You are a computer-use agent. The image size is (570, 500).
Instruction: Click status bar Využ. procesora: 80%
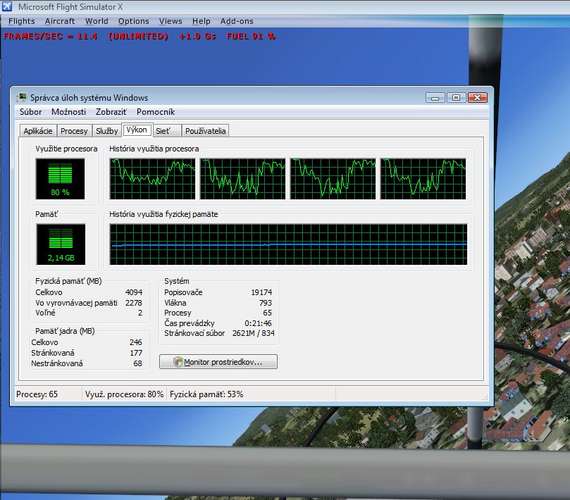[124, 394]
